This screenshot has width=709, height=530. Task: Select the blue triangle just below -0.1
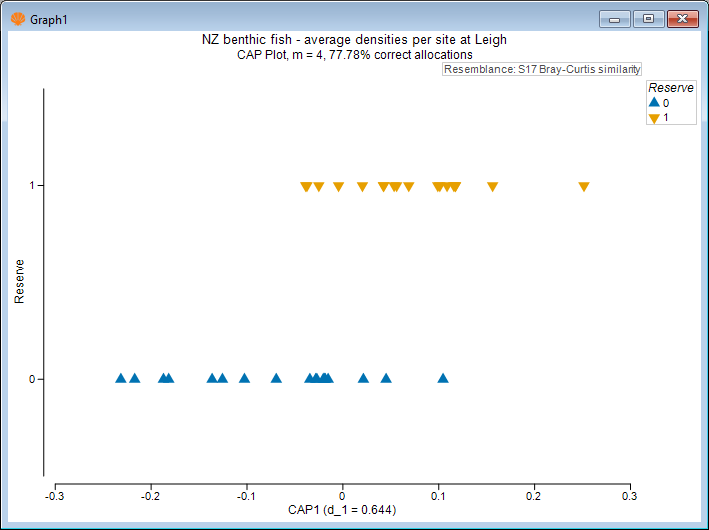(x=244, y=378)
